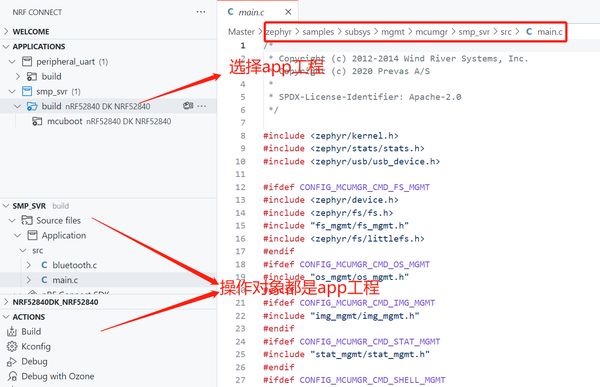Collapse the peripheral_uart application node
600x387 pixels.
[12, 61]
